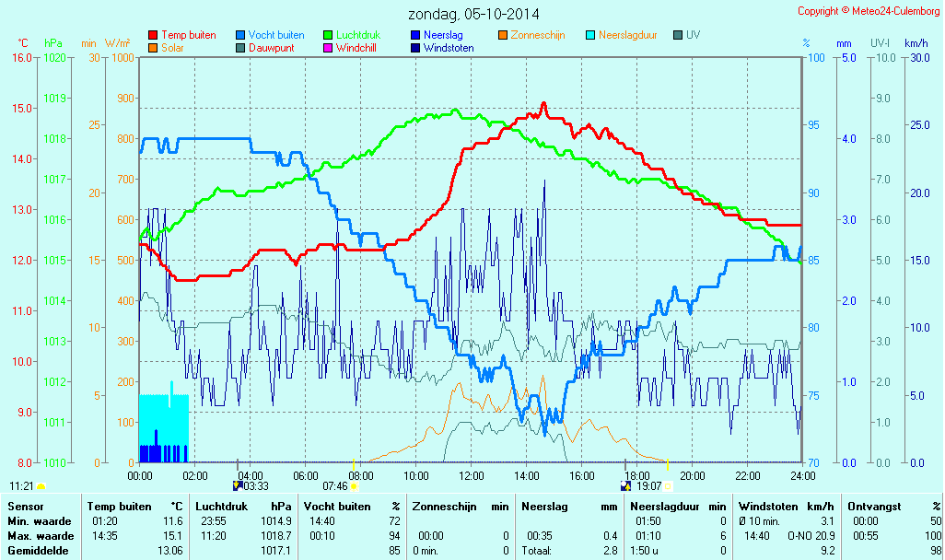Click the moon icon beside 19:07

(x=626, y=485)
